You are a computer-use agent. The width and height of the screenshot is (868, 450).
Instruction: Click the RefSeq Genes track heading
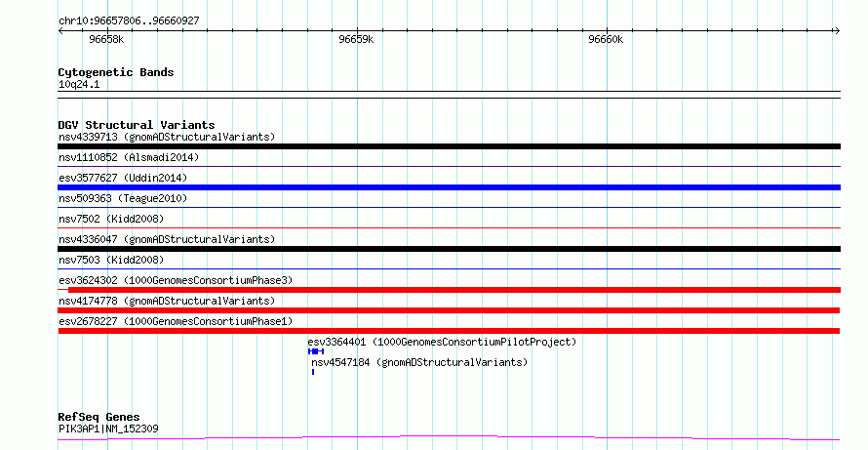tap(99, 417)
